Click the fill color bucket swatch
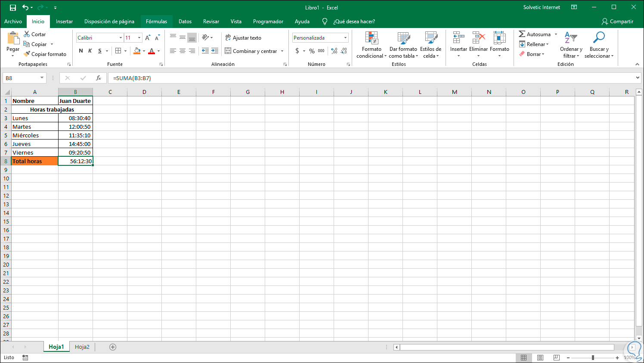This screenshot has height=363, width=644. point(137,51)
